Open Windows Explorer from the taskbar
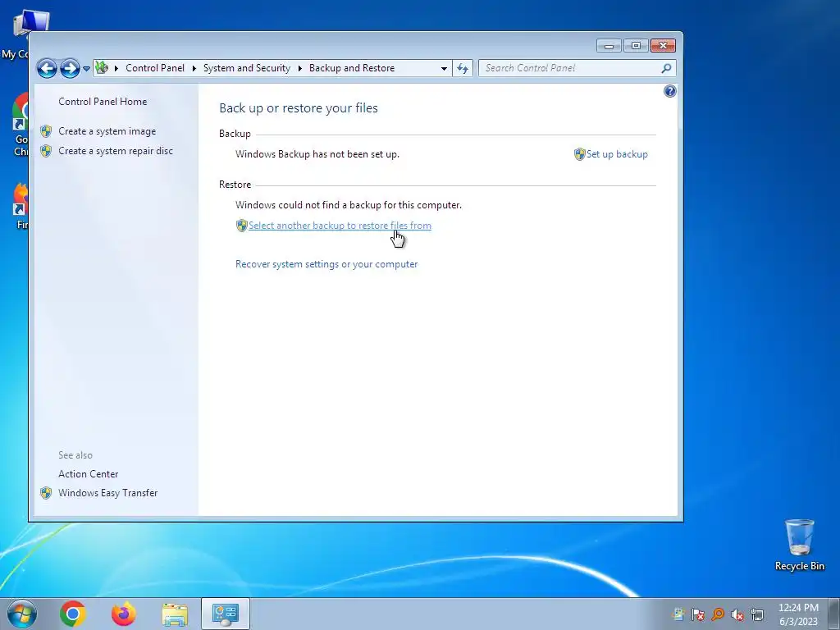 point(175,614)
